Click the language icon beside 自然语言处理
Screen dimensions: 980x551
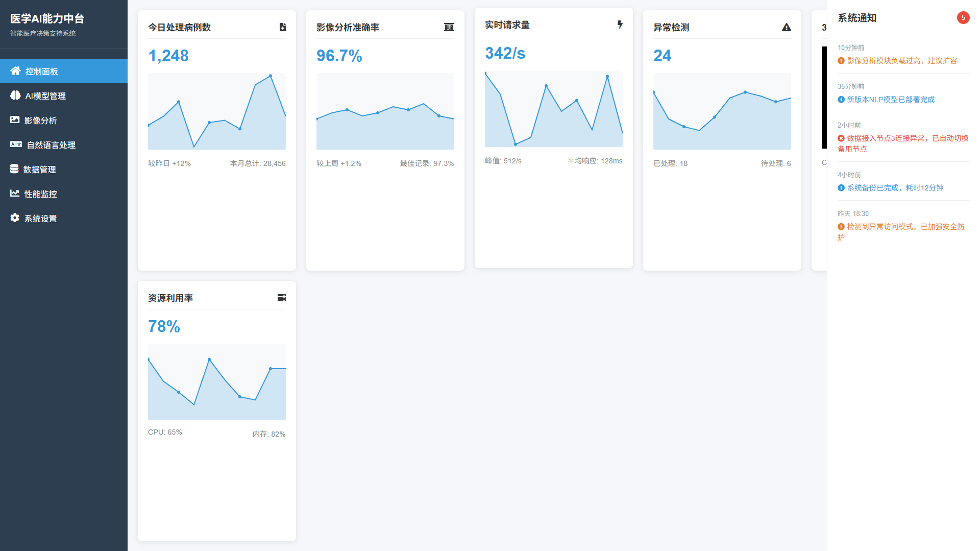pyautogui.click(x=16, y=145)
